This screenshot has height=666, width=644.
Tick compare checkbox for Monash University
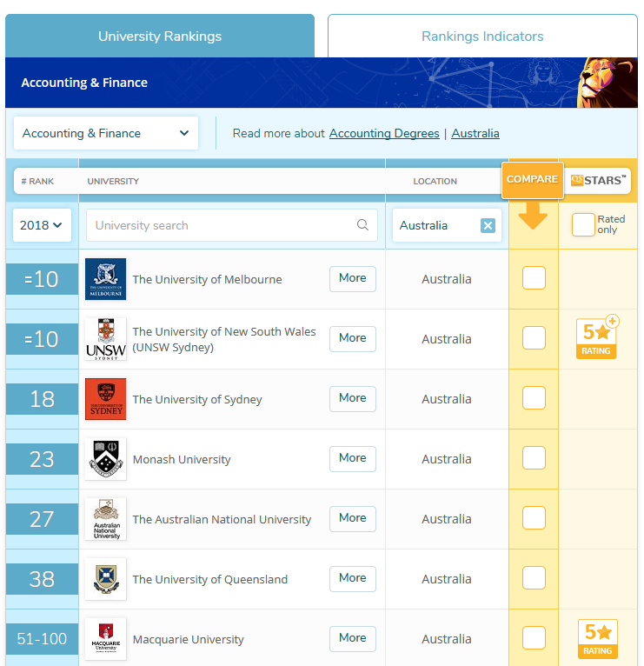pyautogui.click(x=534, y=458)
